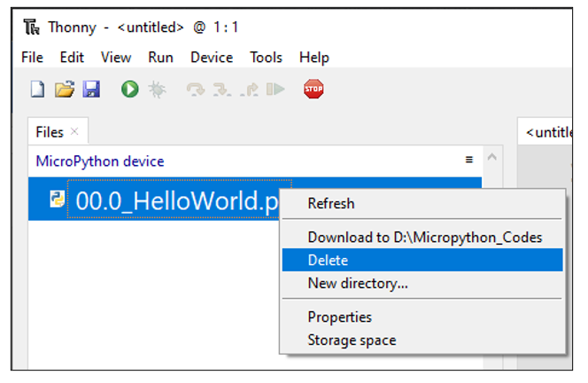This screenshot has height=383, width=588.
Task: Click the Step out debug icon
Action: tap(250, 90)
